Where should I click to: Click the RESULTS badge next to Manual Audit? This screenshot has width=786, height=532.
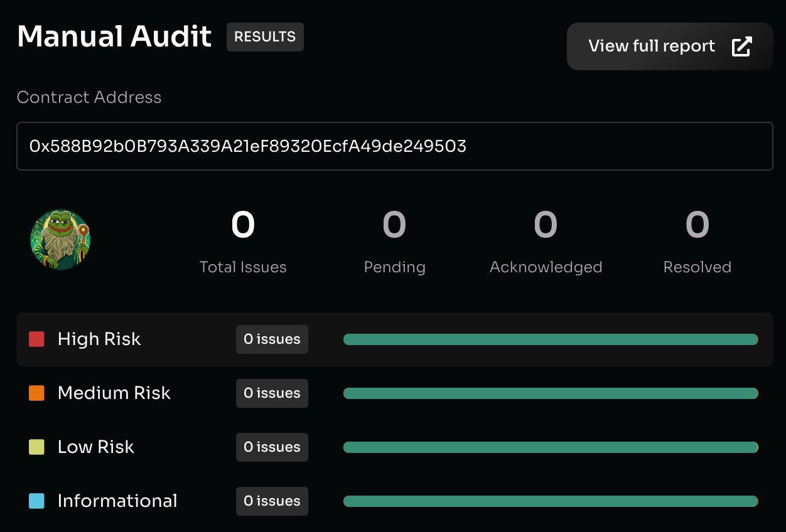click(265, 37)
